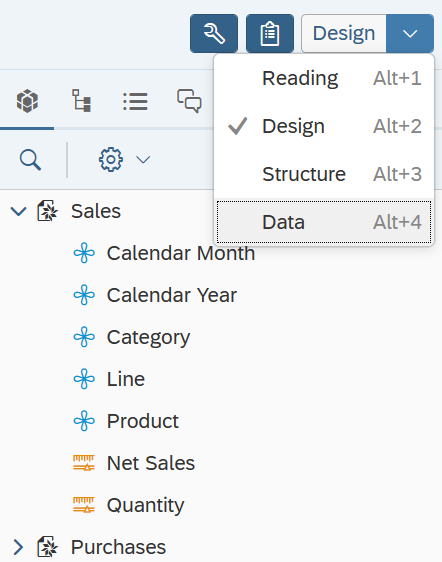The width and height of the screenshot is (442, 562).
Task: Select the Net Sales measure
Action: tap(151, 463)
